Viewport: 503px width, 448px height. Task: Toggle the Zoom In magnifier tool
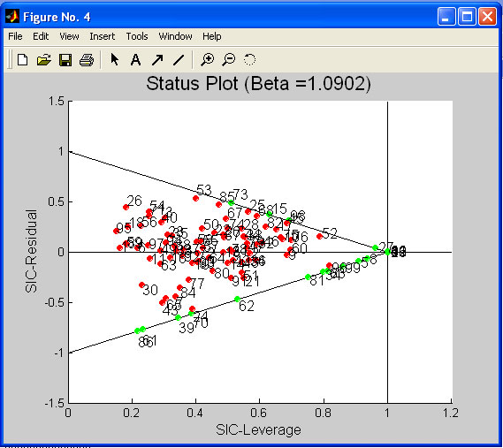207,60
